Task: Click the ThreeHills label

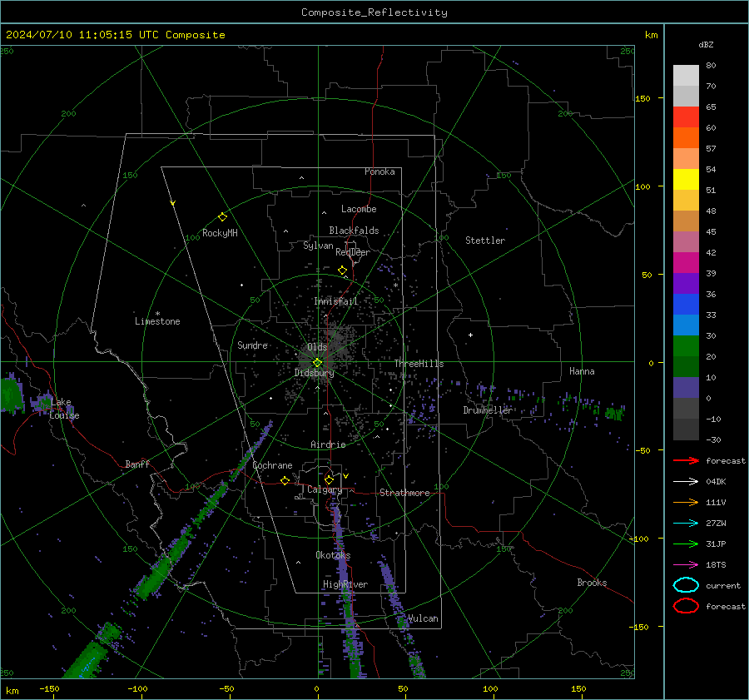Action: tap(419, 364)
